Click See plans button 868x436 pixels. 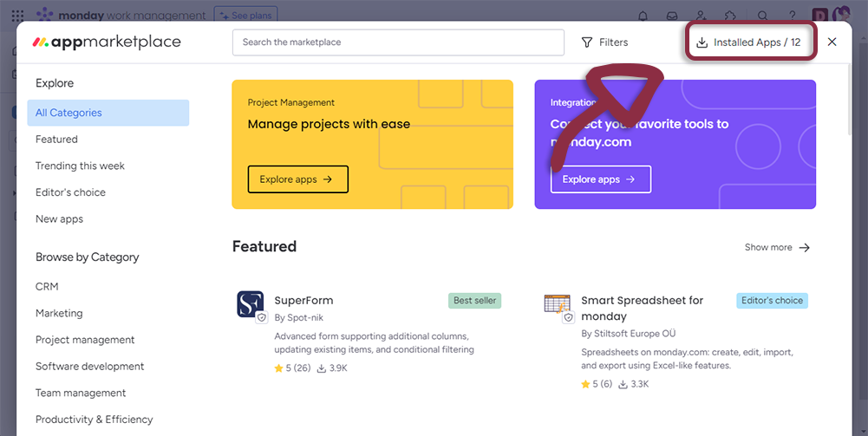[x=245, y=16]
